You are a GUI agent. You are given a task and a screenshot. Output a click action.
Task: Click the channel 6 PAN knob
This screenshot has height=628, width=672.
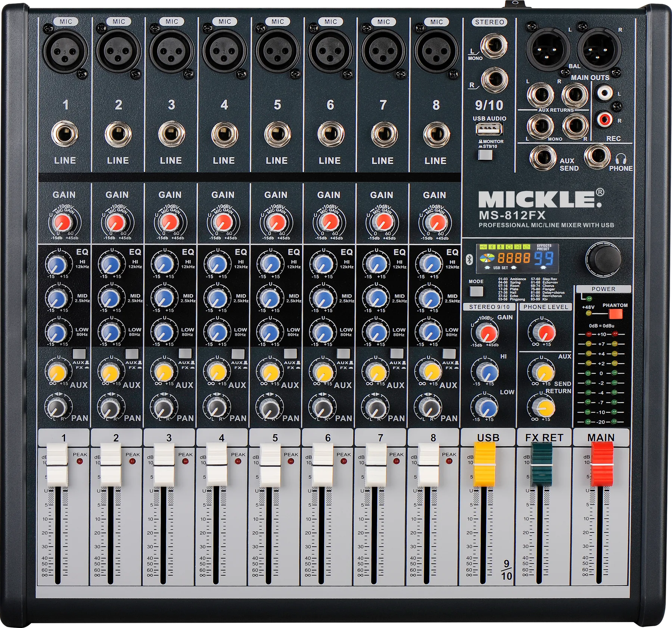pyautogui.click(x=323, y=407)
